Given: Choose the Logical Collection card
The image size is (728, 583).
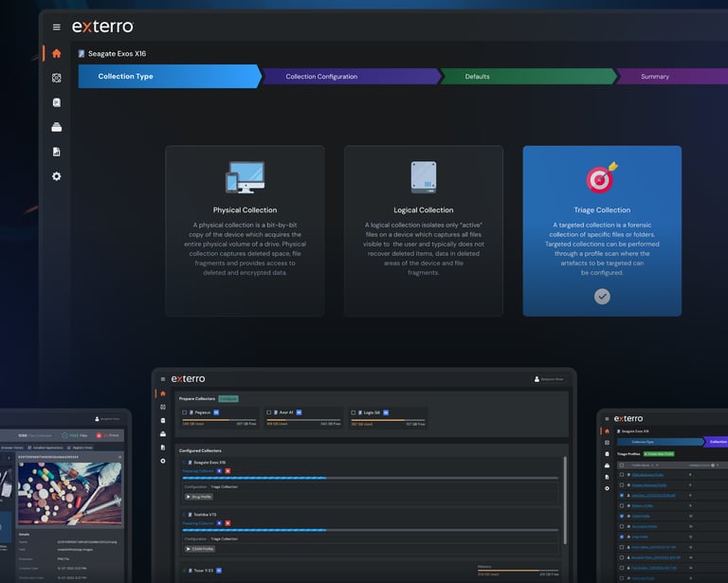Looking at the screenshot, I should 424,231.
